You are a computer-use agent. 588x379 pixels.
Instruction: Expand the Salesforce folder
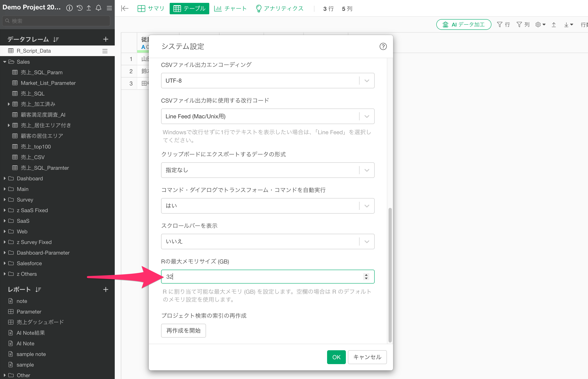click(x=4, y=263)
